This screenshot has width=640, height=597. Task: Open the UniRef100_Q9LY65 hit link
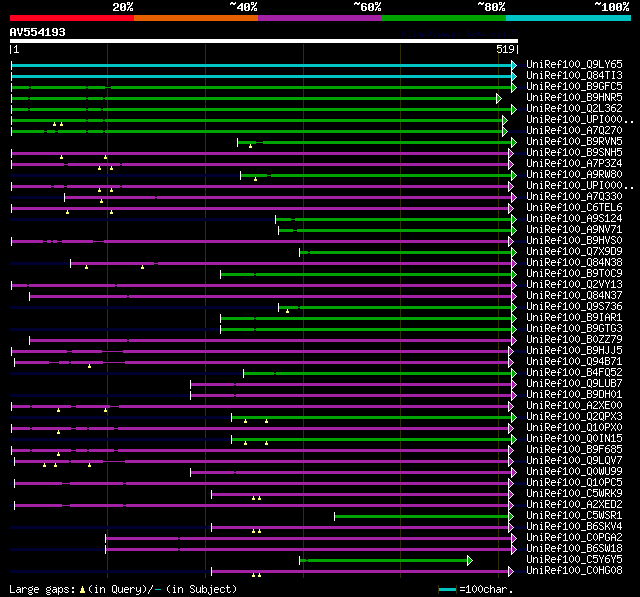574,64
